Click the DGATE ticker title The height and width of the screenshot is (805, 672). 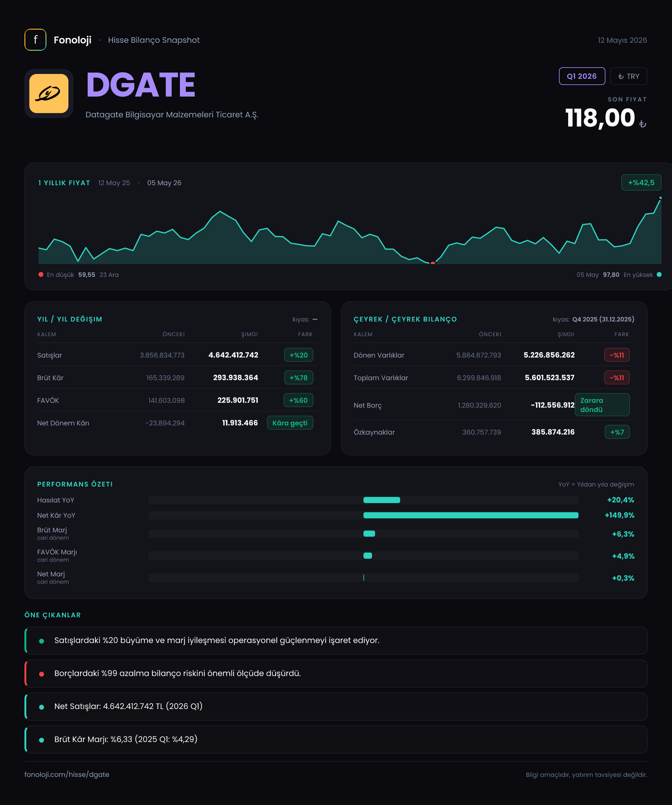point(141,85)
